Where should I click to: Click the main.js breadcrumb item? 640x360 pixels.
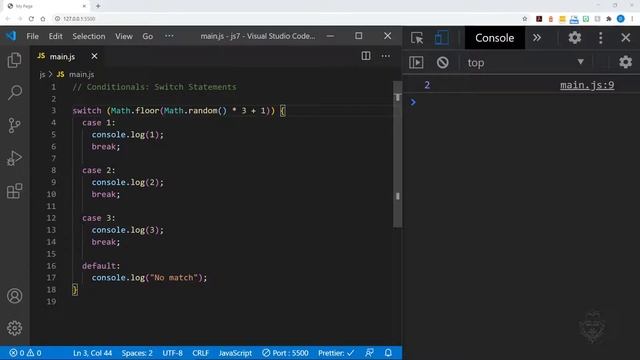click(81, 74)
